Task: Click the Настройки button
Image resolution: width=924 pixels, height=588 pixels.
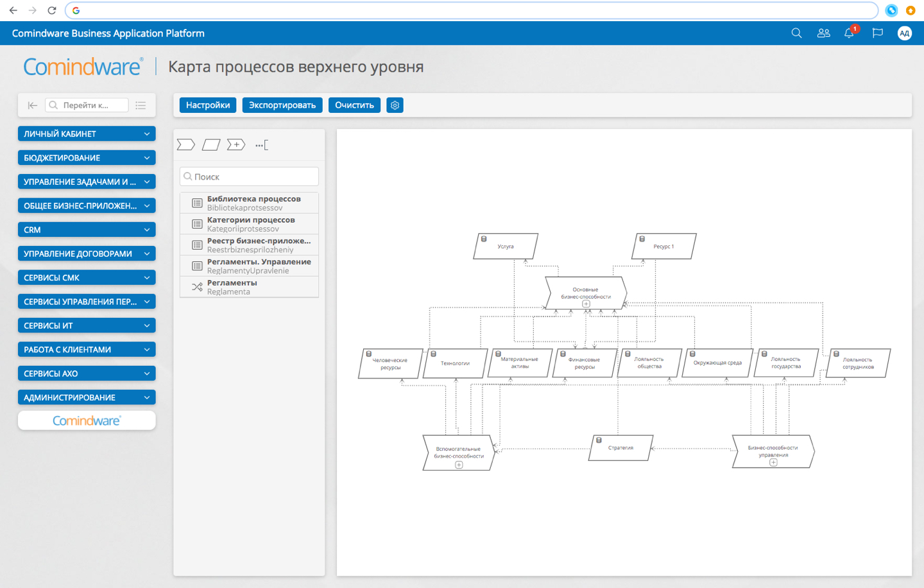Action: (x=208, y=105)
